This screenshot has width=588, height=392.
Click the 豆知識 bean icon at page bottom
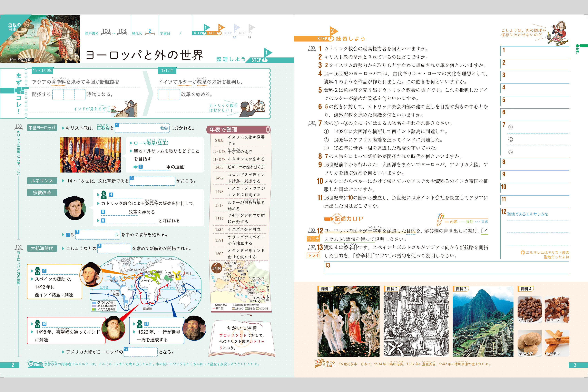click(x=35, y=364)
